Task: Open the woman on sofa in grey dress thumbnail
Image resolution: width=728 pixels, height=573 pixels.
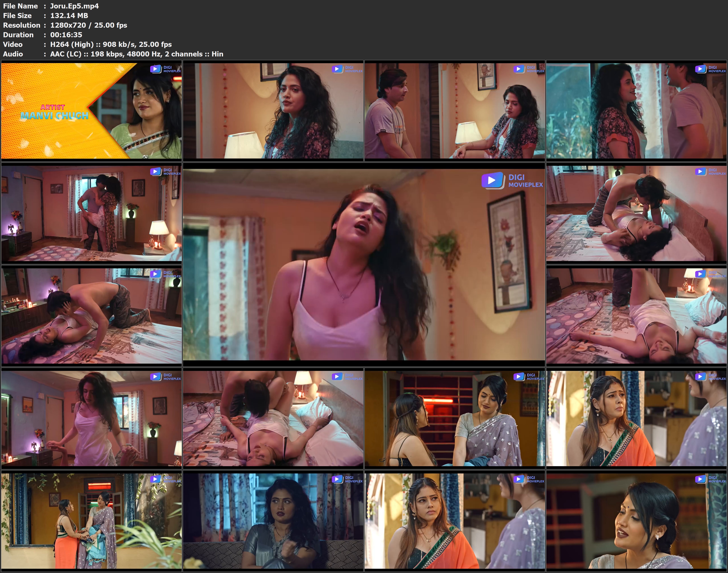Action: [273, 521]
